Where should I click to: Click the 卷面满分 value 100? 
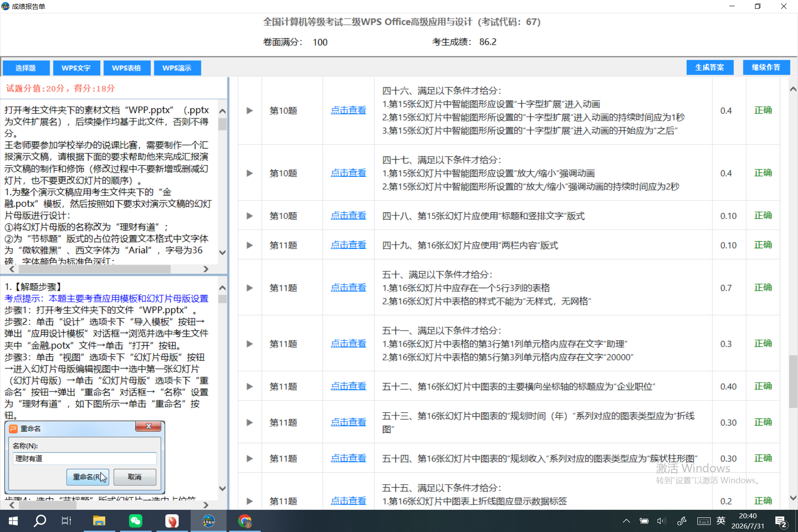(320, 42)
